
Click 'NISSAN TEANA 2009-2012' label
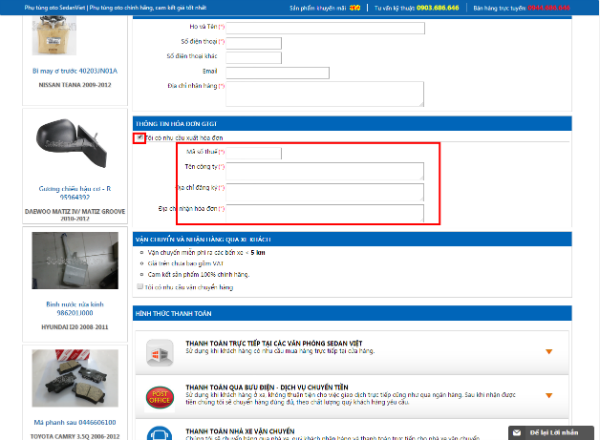75,85
